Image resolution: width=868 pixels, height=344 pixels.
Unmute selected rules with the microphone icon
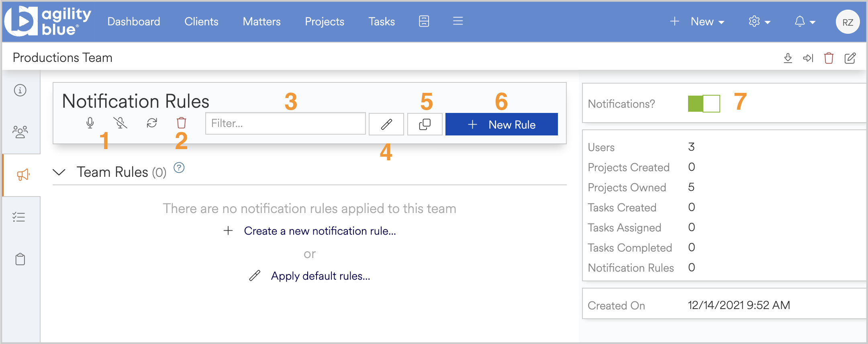(x=90, y=123)
